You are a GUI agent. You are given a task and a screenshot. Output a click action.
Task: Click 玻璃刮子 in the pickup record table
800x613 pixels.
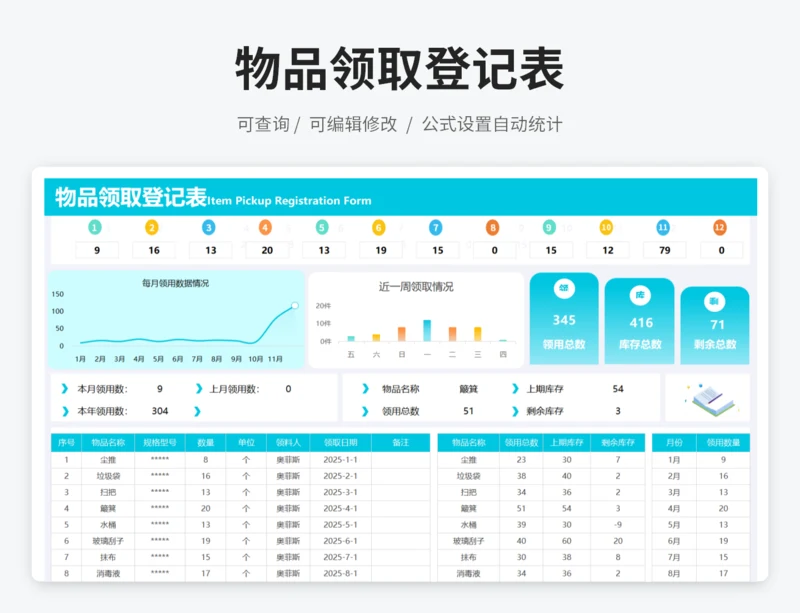coord(108,541)
